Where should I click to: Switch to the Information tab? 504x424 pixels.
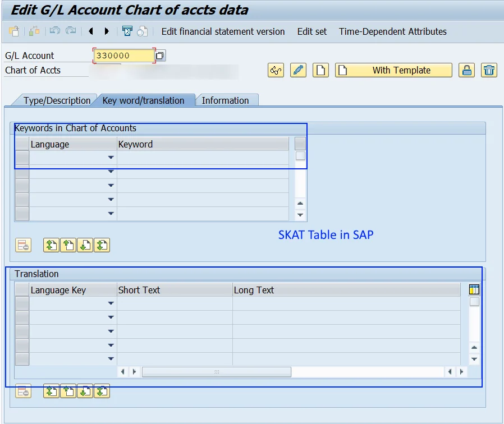(225, 100)
